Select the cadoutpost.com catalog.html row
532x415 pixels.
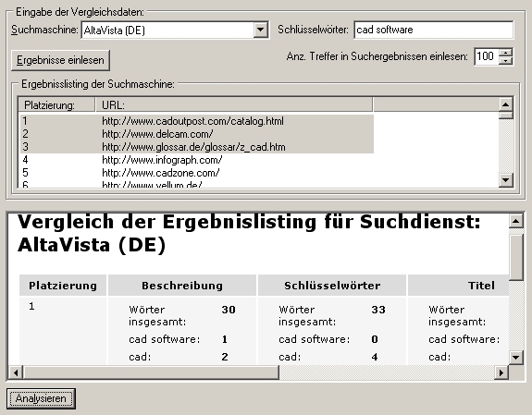coord(197,121)
